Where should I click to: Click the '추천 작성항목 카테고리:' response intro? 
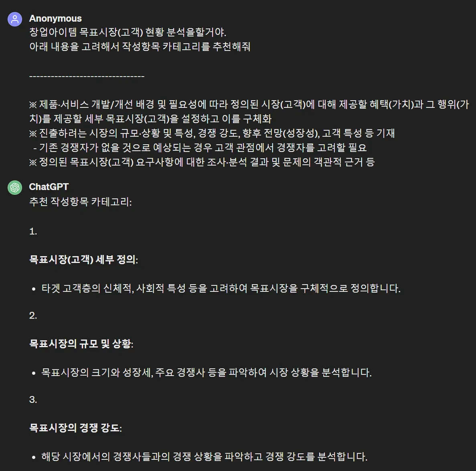(81, 202)
